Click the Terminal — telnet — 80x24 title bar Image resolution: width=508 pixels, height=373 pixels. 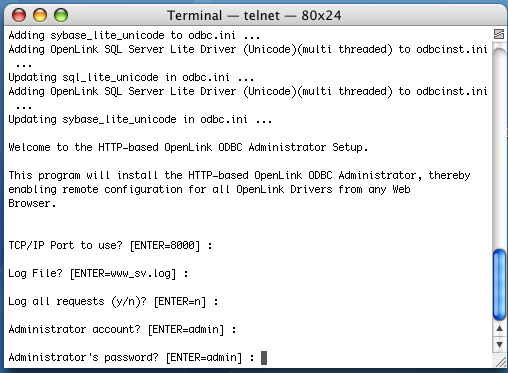254,15
